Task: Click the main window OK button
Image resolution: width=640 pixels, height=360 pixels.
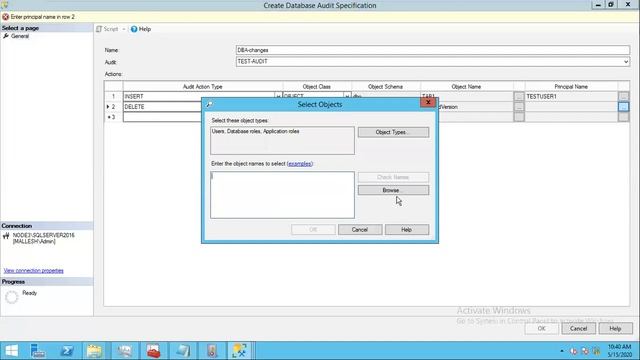Action: (541, 329)
